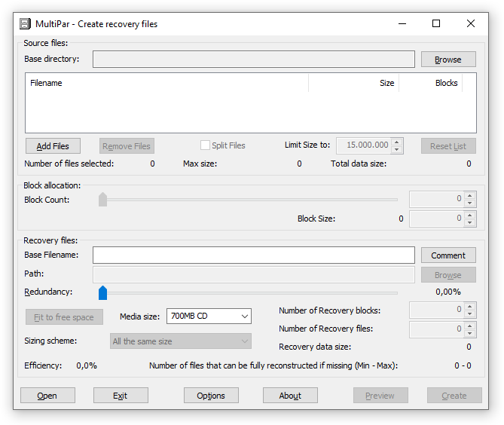Open the About dialog
The image size is (504, 425).
pyautogui.click(x=290, y=396)
